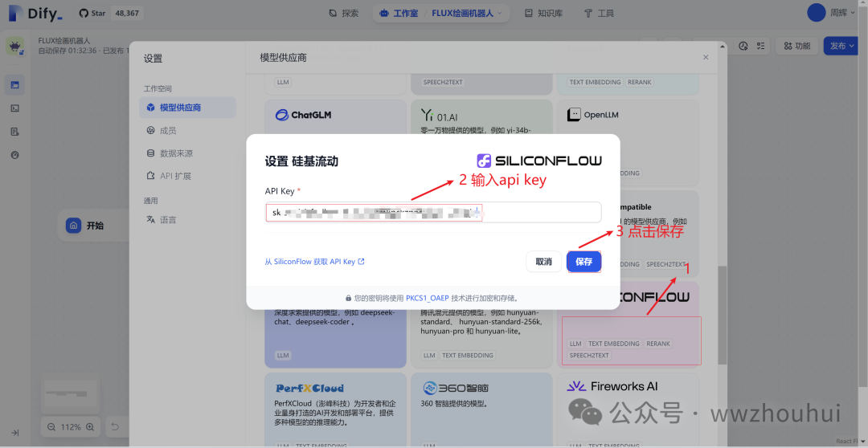Click the 设置 settings title
Viewport: 868px width, 448px height.
click(153, 58)
